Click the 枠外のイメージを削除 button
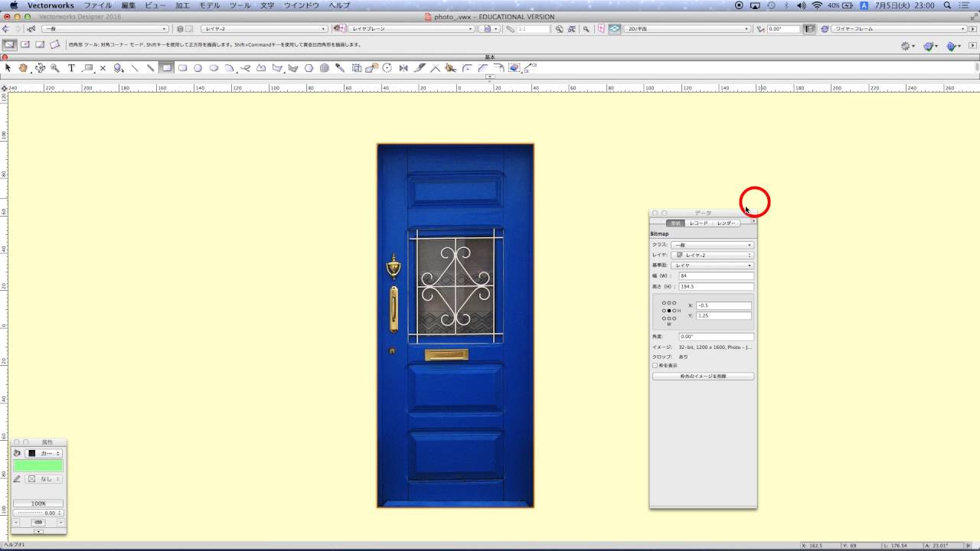Image resolution: width=980 pixels, height=551 pixels. pyautogui.click(x=703, y=377)
